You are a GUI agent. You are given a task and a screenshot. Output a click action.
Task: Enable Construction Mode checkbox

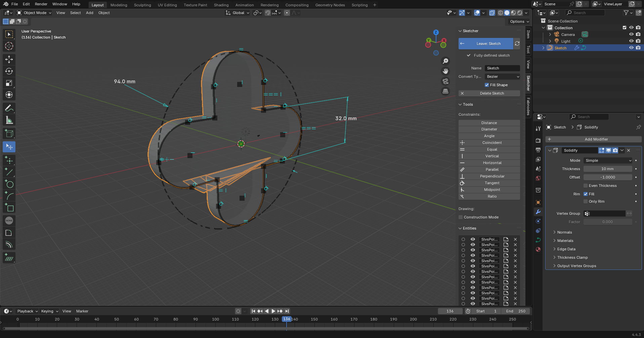461,217
